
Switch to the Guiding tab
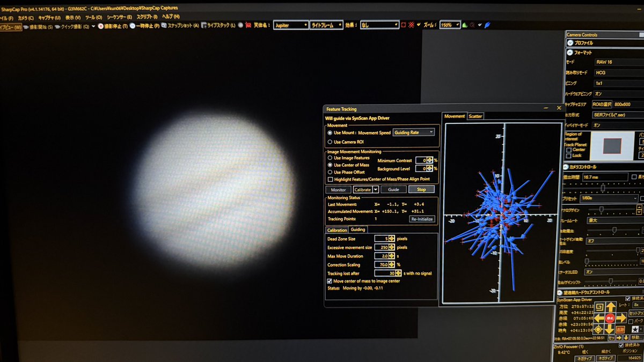pos(358,230)
